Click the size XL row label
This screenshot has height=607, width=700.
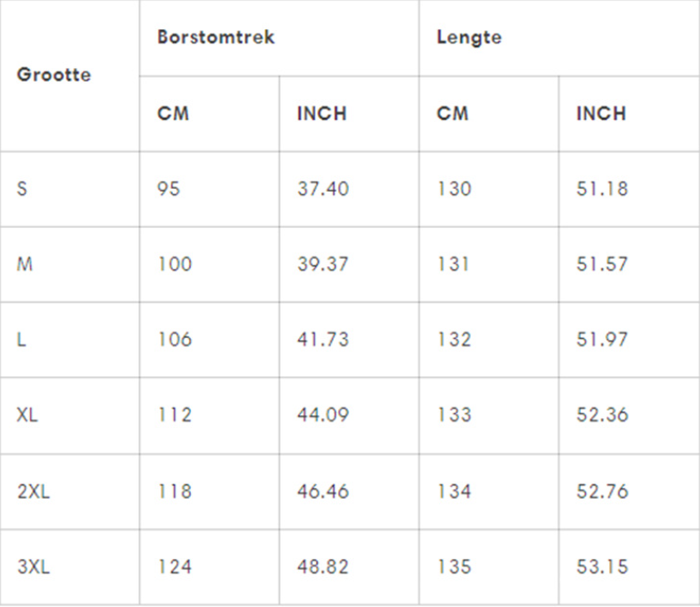[x=27, y=415]
